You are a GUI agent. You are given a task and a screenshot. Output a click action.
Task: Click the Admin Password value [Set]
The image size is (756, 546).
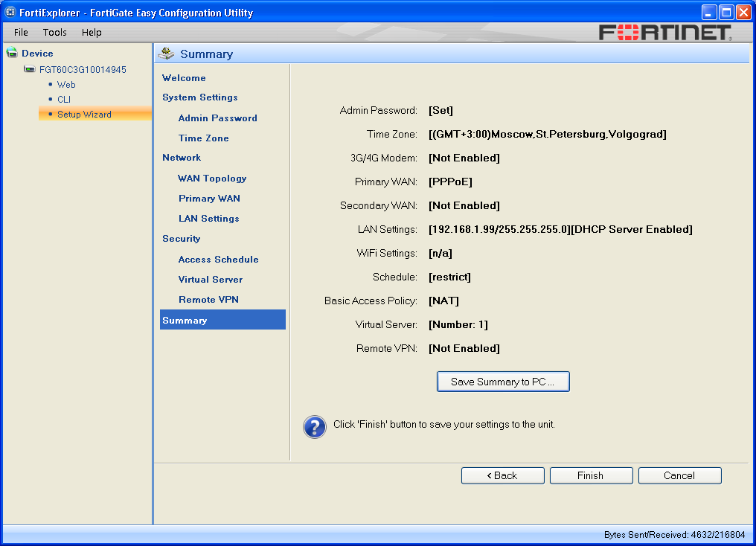[x=441, y=110]
